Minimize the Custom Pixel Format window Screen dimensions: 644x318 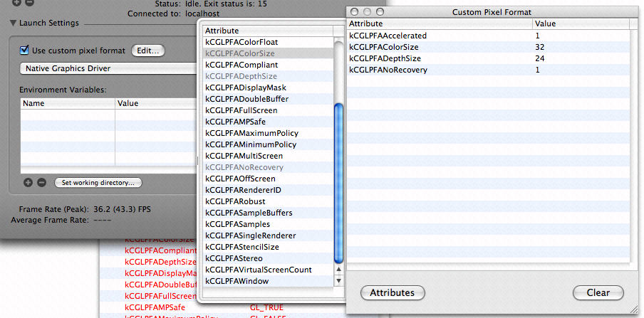click(x=366, y=12)
